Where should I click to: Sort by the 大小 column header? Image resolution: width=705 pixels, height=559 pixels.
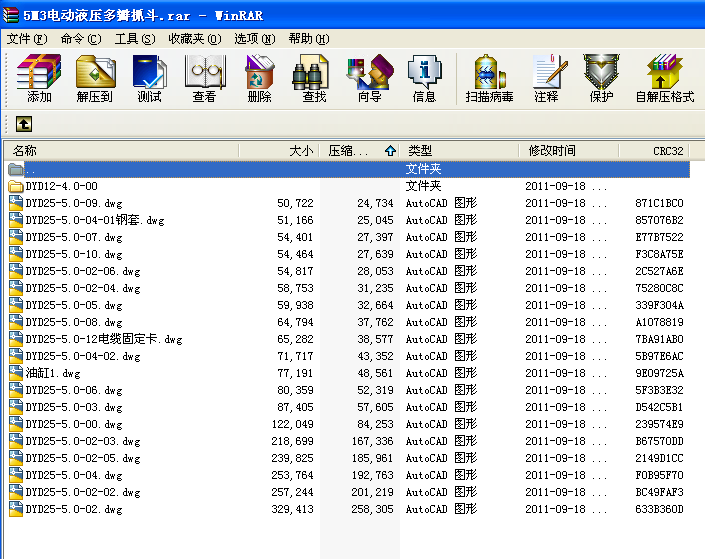279,151
